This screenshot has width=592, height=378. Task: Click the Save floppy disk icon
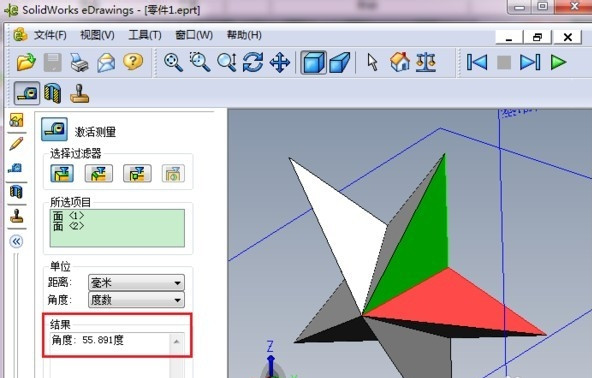click(52, 62)
